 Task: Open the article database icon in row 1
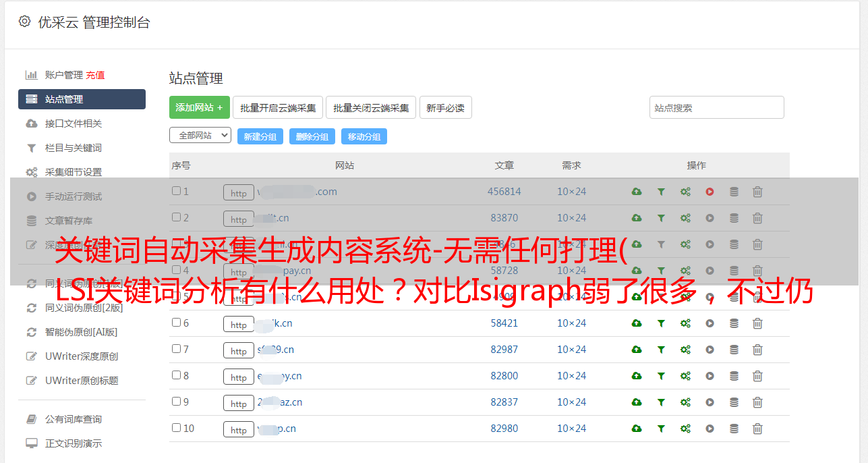[734, 192]
